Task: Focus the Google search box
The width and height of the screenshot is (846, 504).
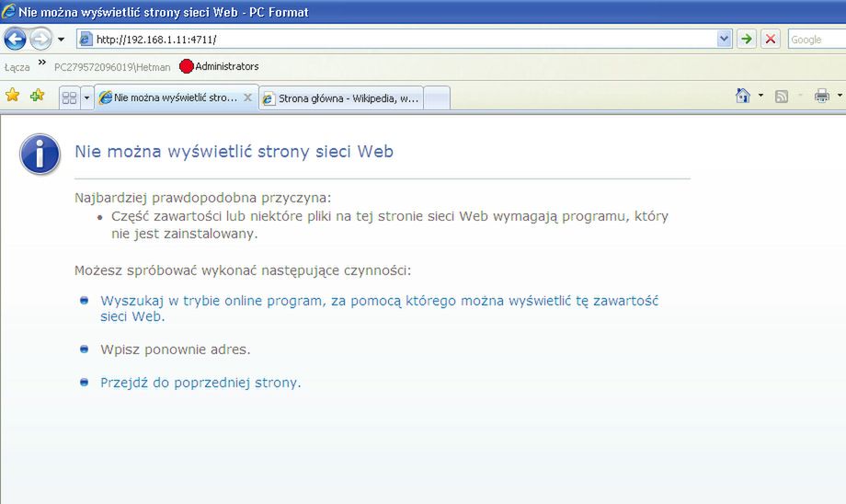Action: 817,40
